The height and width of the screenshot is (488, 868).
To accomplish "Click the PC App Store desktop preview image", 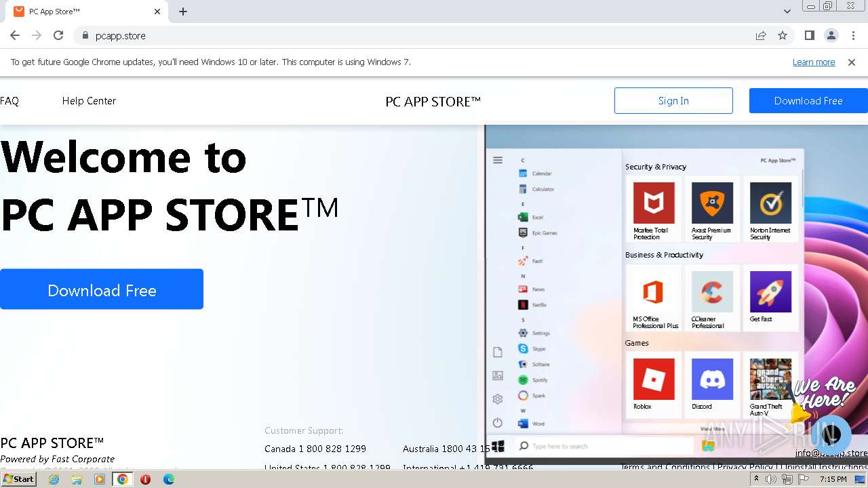I will tap(677, 295).
